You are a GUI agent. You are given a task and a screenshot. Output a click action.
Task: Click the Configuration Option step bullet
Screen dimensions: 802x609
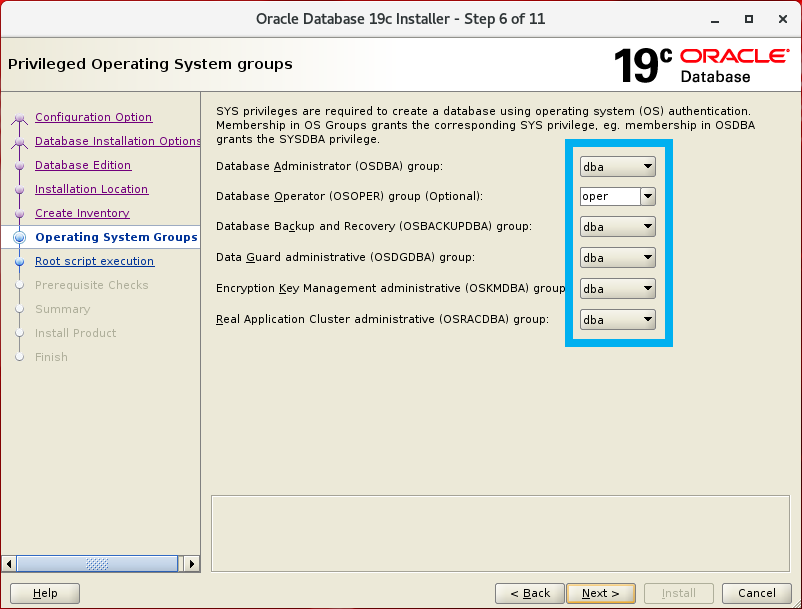19,118
